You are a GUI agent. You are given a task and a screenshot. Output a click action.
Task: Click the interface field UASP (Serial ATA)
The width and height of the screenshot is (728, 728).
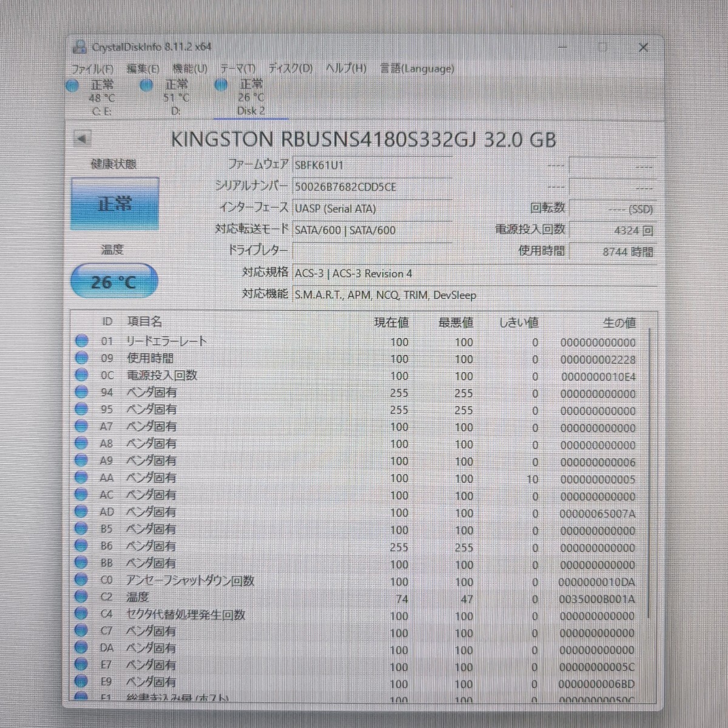tap(372, 209)
